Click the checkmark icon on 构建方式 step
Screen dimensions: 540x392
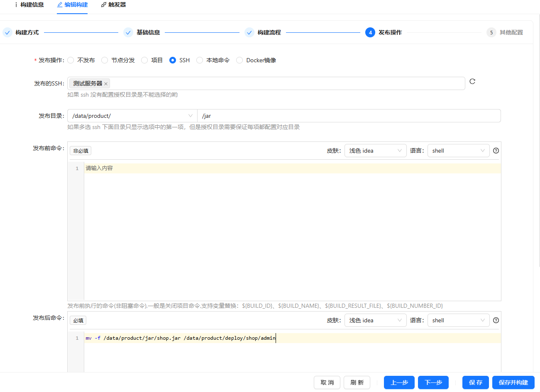(7, 32)
